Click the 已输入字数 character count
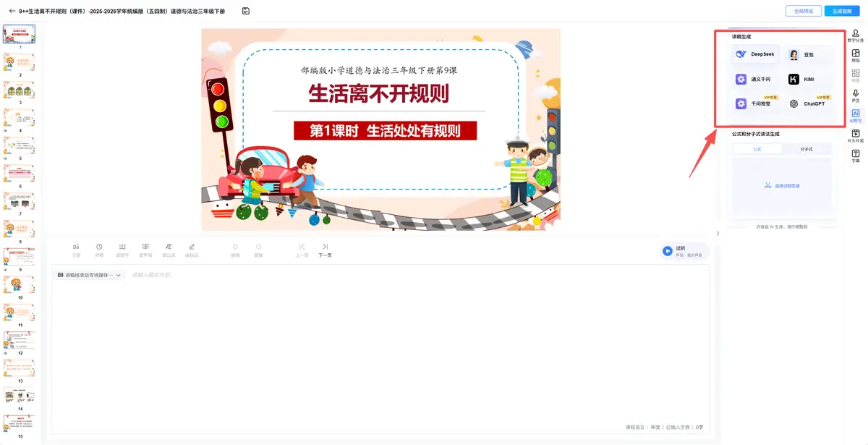This screenshot has width=868, height=445. pyautogui.click(x=684, y=427)
